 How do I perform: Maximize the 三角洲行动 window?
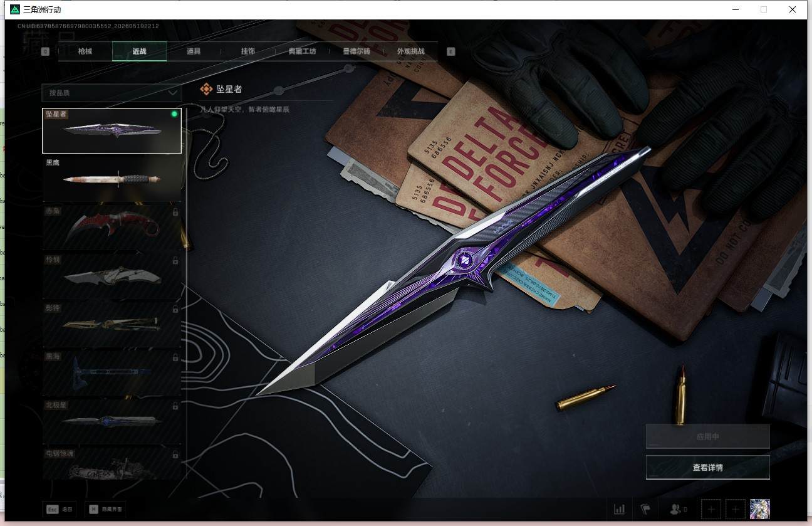(764, 9)
